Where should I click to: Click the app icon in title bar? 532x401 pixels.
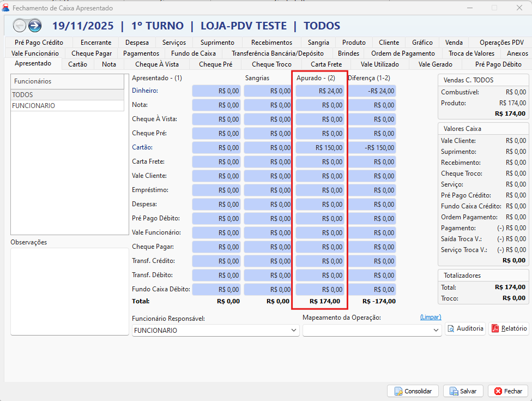6,8
